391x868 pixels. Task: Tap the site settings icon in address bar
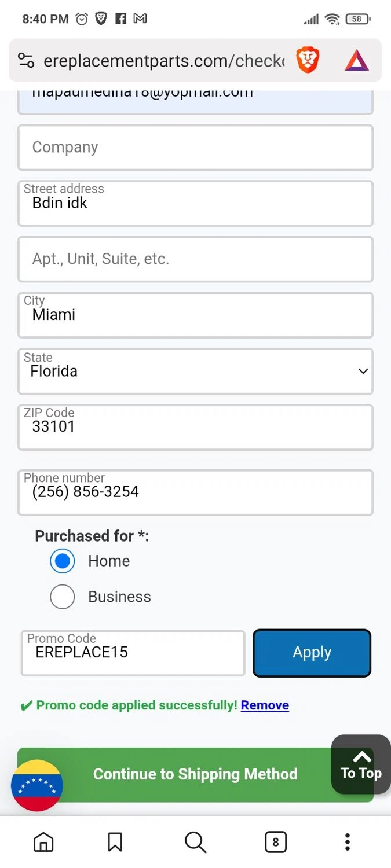click(26, 61)
